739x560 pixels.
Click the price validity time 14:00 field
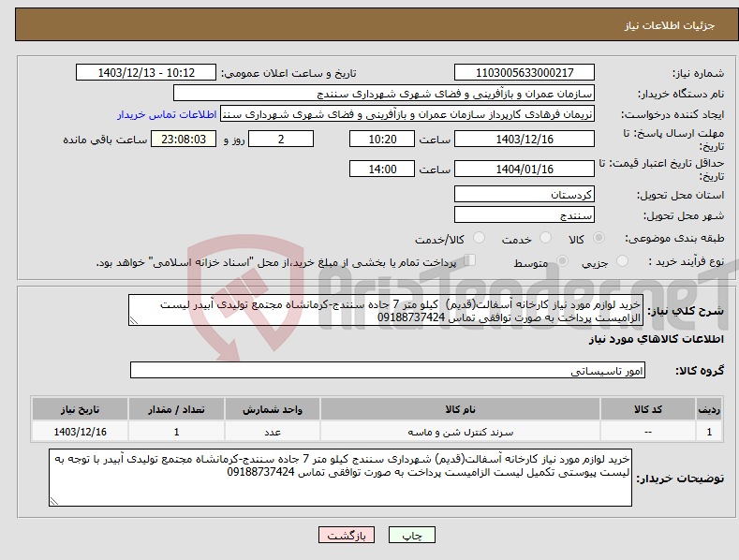tap(382, 169)
